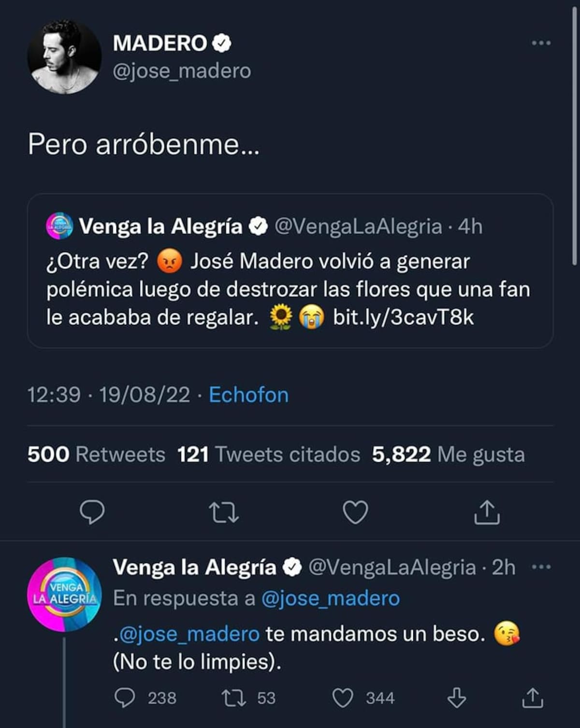Open more options for MADERO's tweet

pos(541,43)
